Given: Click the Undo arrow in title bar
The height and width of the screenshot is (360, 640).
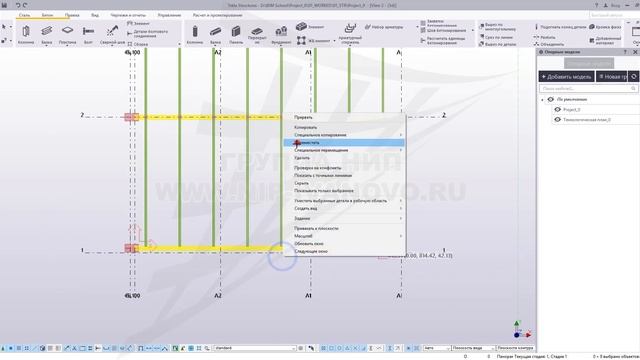Looking at the screenshot, I should point(18,5).
